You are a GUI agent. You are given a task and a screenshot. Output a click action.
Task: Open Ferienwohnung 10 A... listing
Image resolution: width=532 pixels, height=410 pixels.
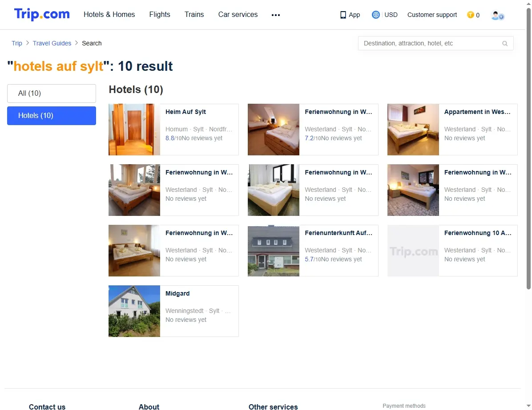[477, 233]
